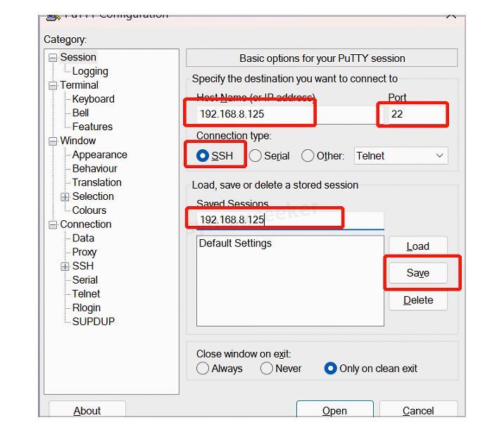
Task: Open the Selection category
Action: (x=93, y=196)
